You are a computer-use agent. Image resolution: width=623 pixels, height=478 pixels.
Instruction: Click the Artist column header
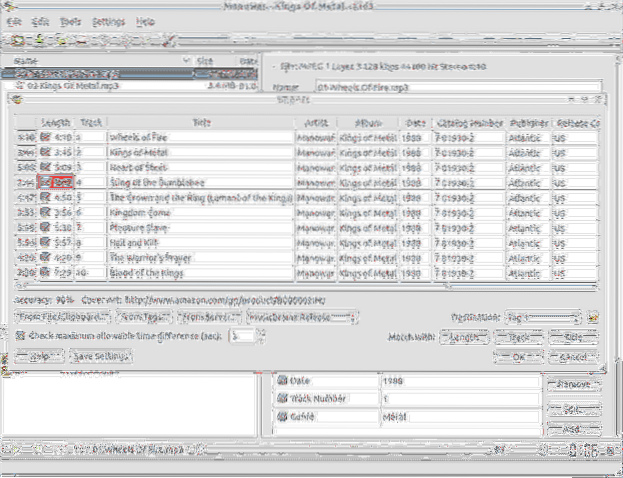tap(316, 123)
